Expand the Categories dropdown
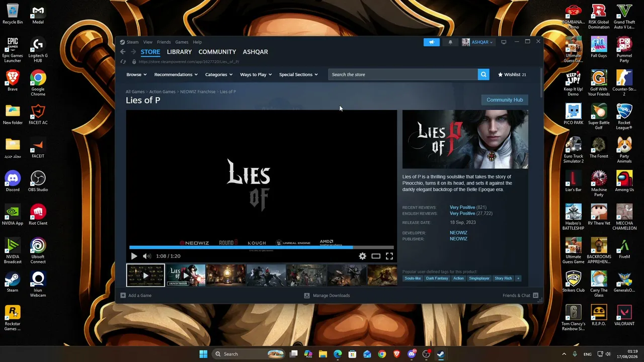 click(219, 74)
